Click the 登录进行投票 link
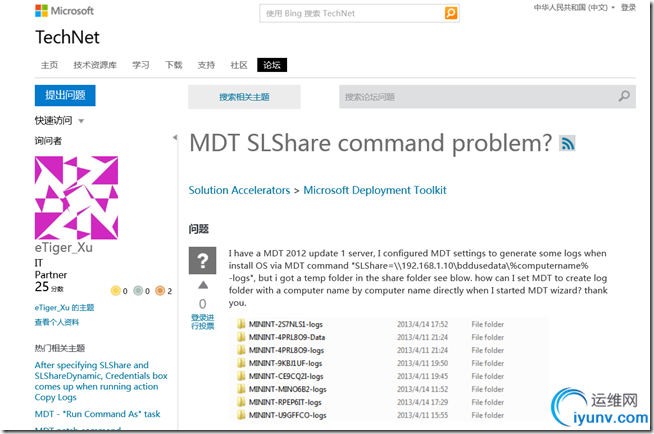The image size is (654, 434). click(203, 322)
